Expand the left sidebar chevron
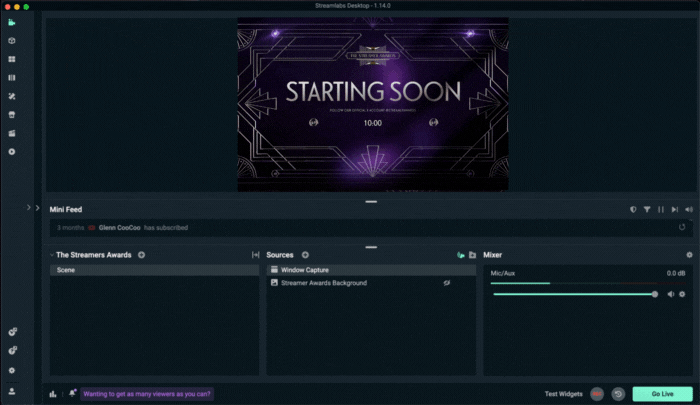Viewport: 700px width, 405px height. pos(29,208)
